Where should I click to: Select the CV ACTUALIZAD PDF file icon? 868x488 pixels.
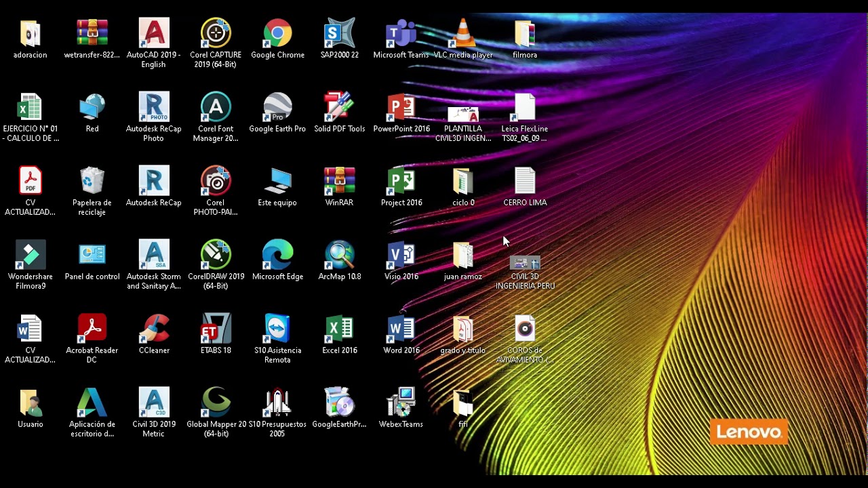30,181
